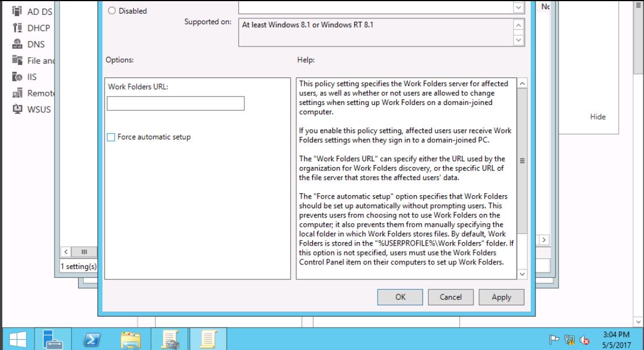Select the IIS role icon

[17, 77]
